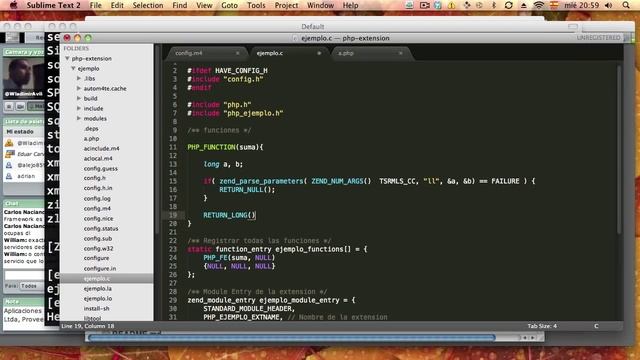Collapse the php-extension root folder
This screenshot has height=360, width=640.
(67, 58)
